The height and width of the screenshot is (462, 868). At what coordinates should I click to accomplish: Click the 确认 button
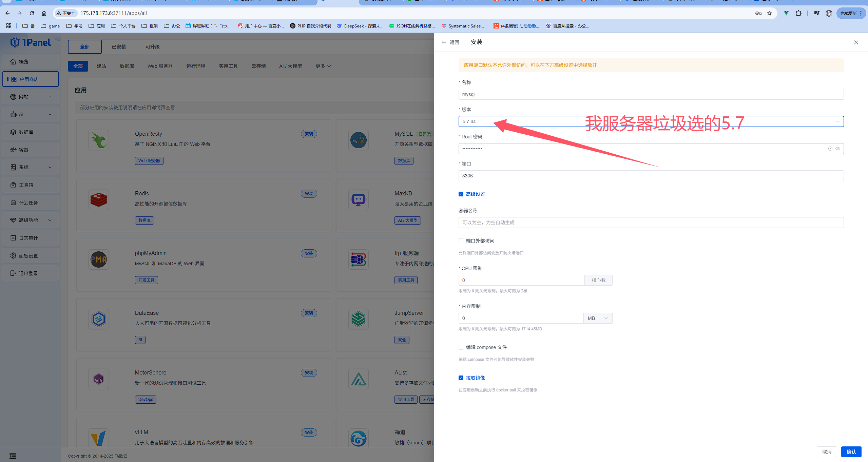coord(851,451)
